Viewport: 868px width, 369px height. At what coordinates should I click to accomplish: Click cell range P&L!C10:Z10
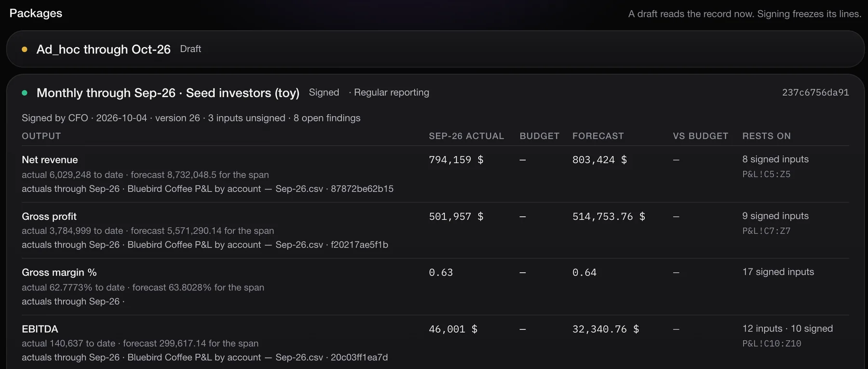(x=772, y=343)
